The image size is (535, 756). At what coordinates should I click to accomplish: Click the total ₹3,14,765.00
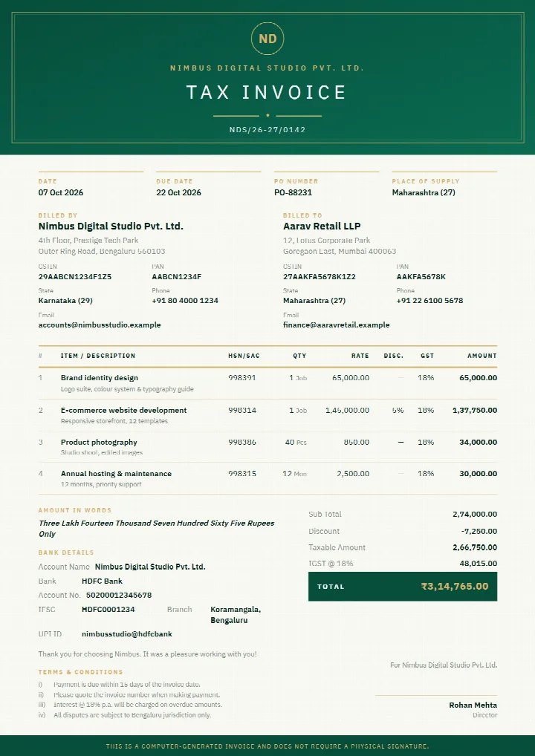coord(455,586)
